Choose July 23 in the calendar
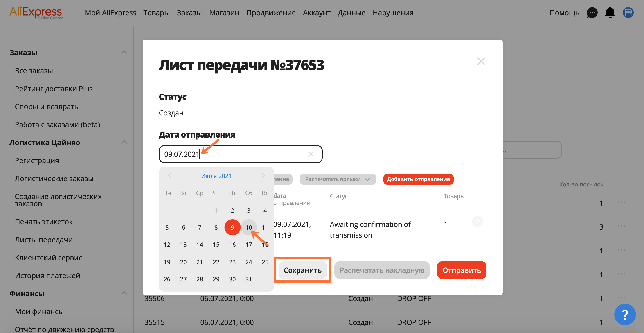 232,262
